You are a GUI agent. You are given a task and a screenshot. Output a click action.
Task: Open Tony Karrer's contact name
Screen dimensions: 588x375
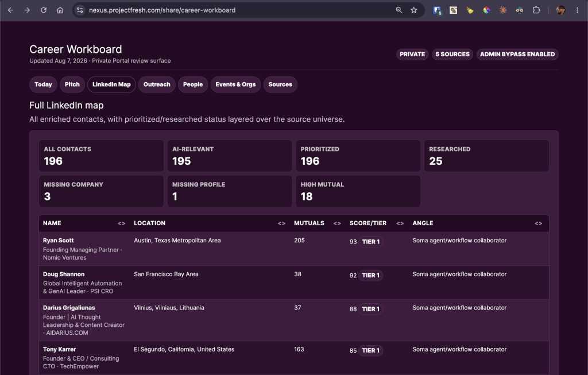tap(59, 349)
